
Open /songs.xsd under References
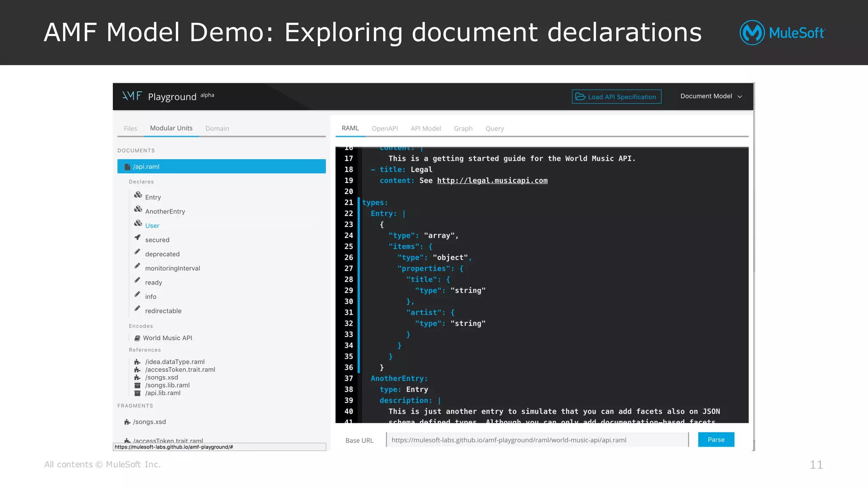(x=161, y=377)
